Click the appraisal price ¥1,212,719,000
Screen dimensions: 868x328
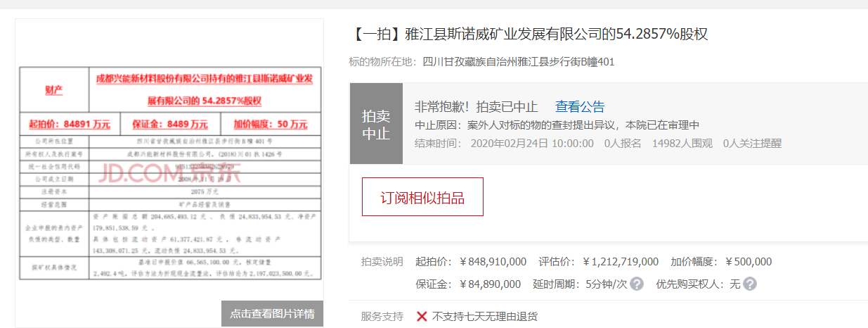click(x=621, y=262)
